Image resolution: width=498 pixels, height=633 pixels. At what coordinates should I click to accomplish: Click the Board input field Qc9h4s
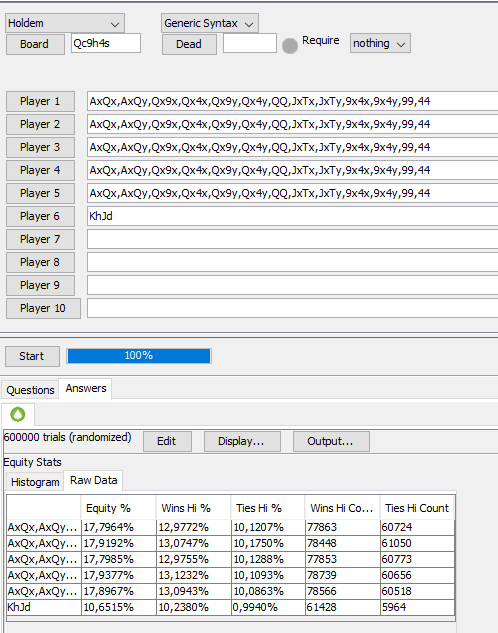[x=106, y=43]
